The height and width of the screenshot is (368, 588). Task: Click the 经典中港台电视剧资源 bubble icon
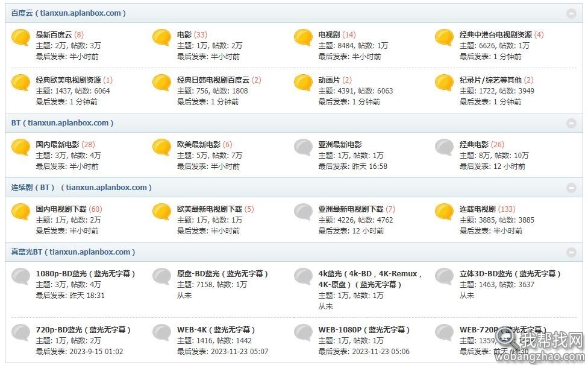[445, 37]
